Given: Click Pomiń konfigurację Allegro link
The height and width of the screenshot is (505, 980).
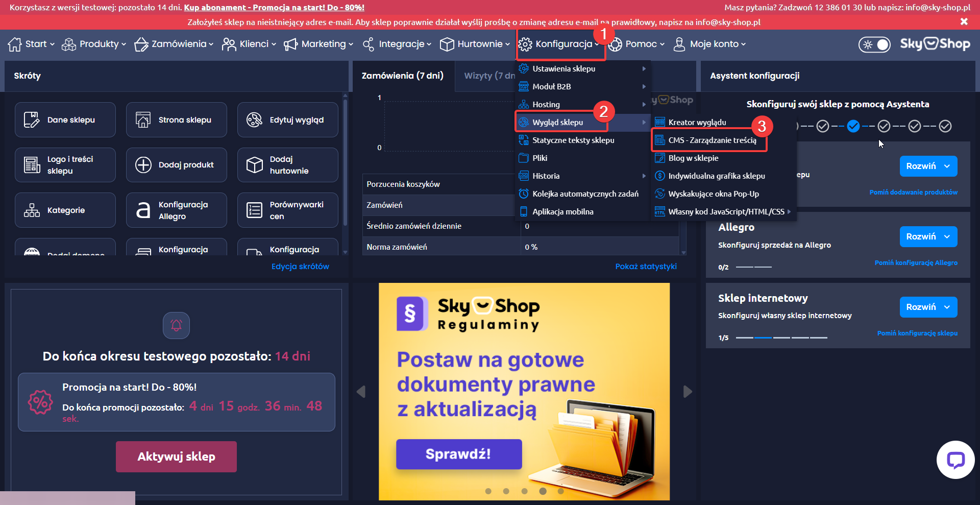Looking at the screenshot, I should click(x=916, y=263).
